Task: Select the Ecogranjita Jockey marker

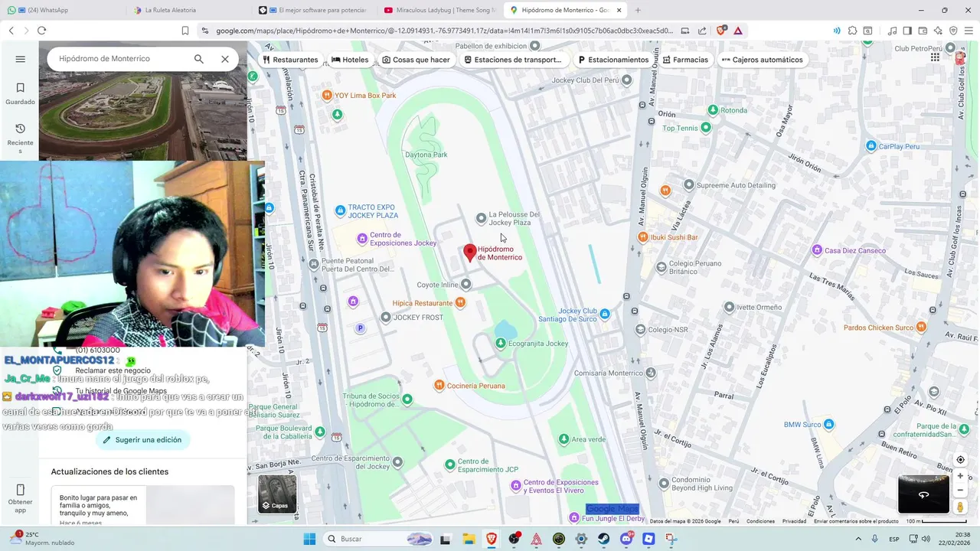Action: pos(501,343)
